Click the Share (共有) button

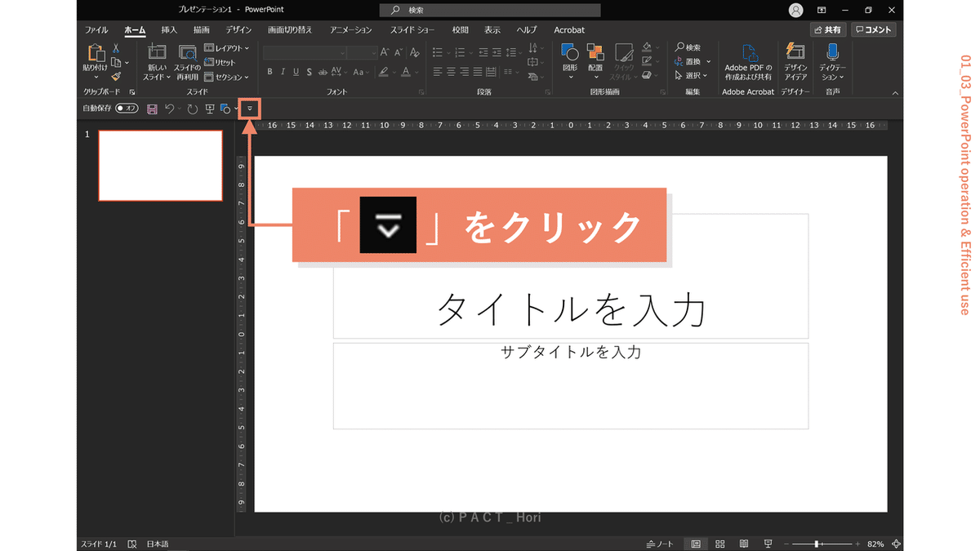coord(828,29)
